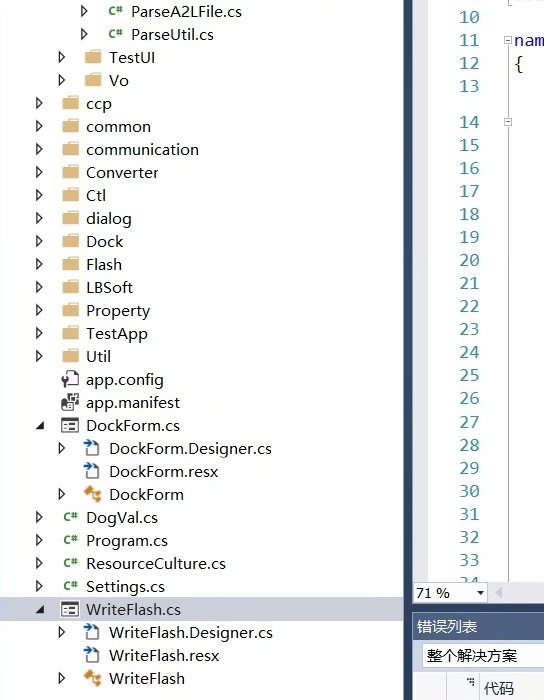Select the Vo folder icon

[x=93, y=80]
